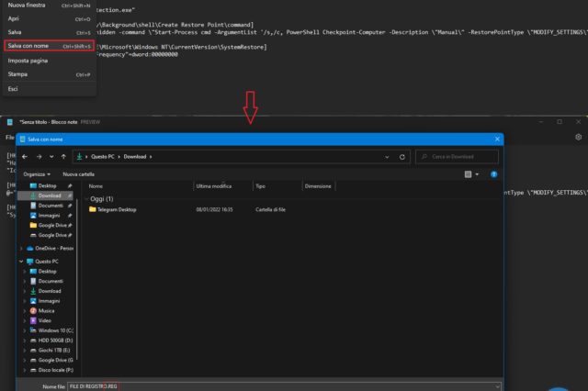Viewport: 588px width, 391px height.
Task: Choose Salva con nome menu entry
Action: tap(28, 45)
